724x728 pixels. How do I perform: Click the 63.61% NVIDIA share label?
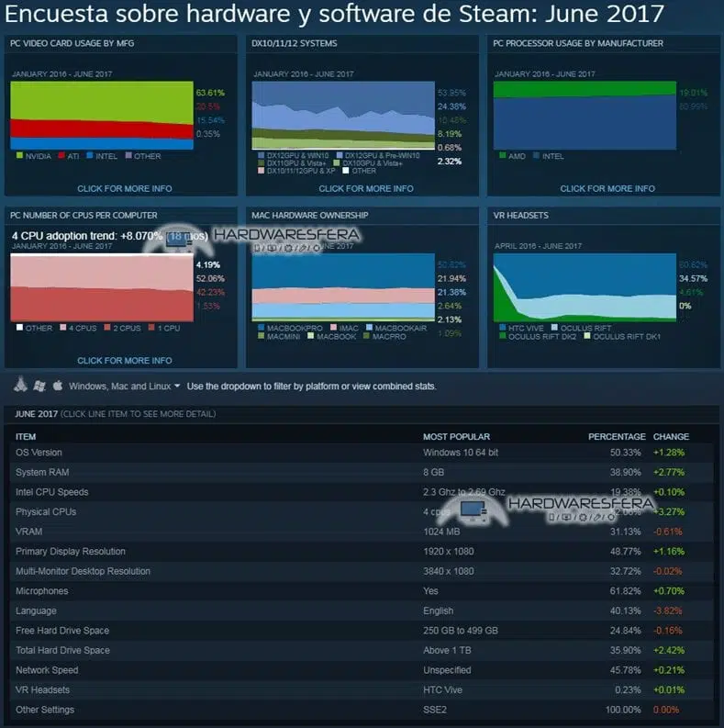click(x=210, y=93)
